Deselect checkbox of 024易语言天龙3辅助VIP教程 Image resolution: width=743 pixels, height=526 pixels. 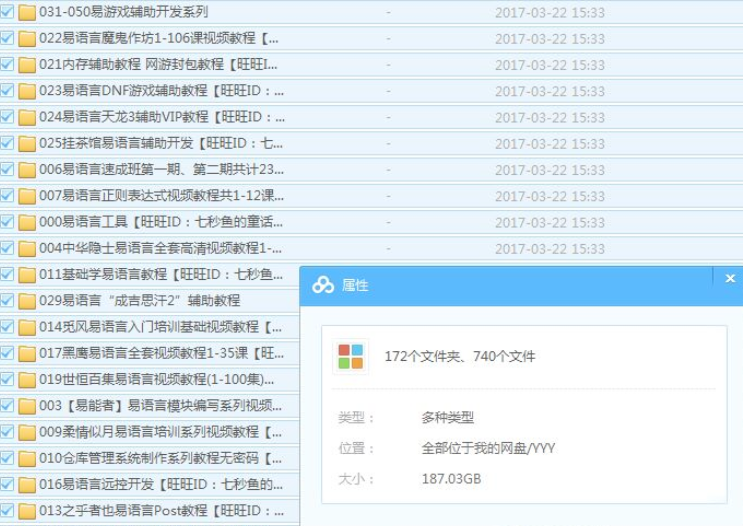(7, 117)
